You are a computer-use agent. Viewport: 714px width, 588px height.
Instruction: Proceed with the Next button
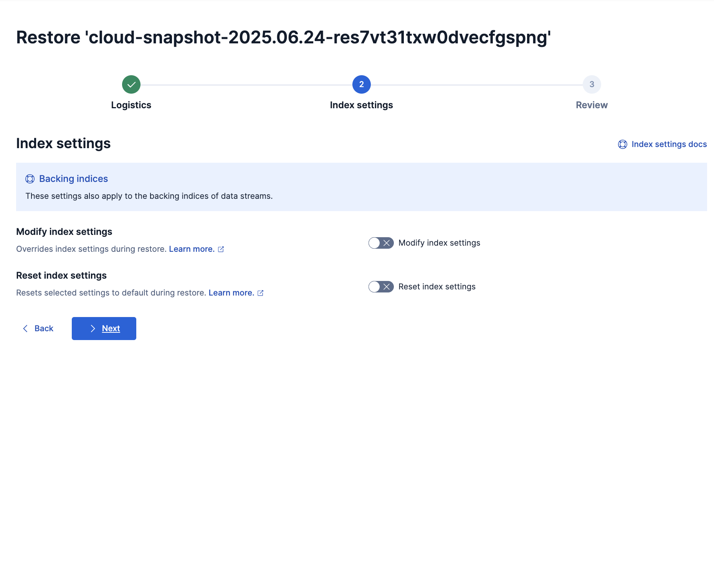(x=104, y=329)
